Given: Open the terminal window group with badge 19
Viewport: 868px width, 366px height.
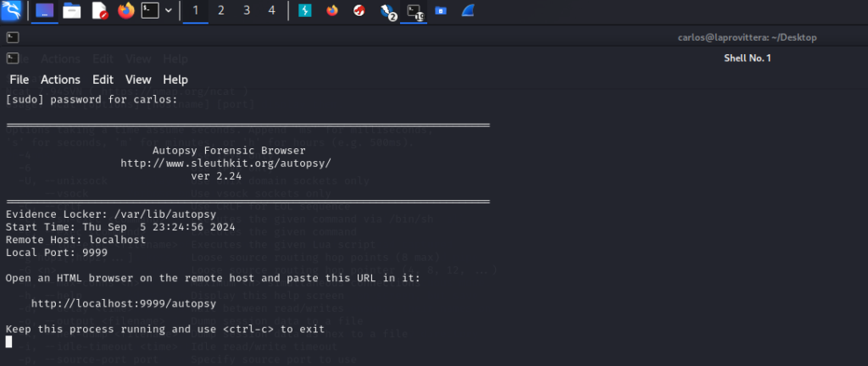Looking at the screenshot, I should 414,11.
